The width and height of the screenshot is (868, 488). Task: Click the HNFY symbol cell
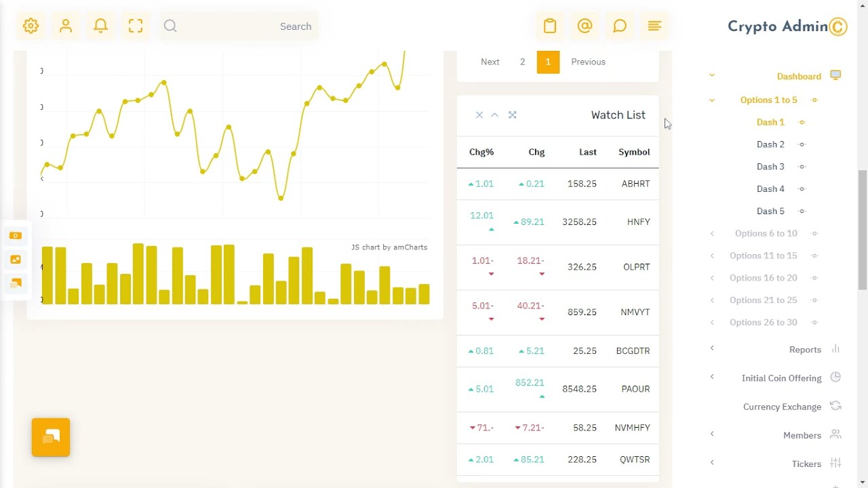639,222
